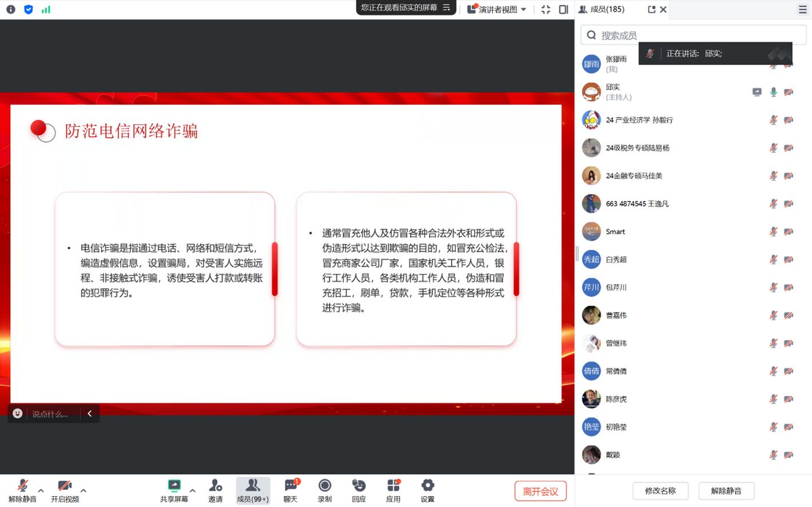Start recording with 录制
This screenshot has width=812, height=507.
tap(325, 490)
